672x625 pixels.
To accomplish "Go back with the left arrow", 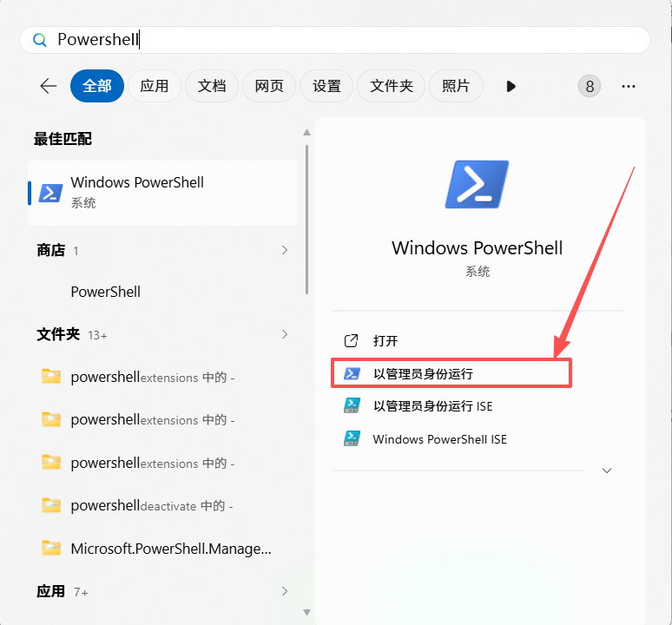I will [x=49, y=86].
